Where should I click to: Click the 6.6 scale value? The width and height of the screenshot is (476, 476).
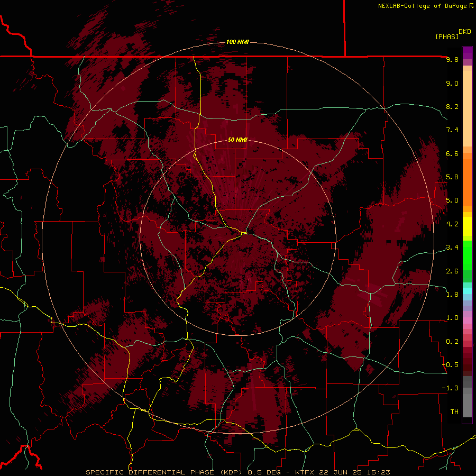(x=452, y=153)
